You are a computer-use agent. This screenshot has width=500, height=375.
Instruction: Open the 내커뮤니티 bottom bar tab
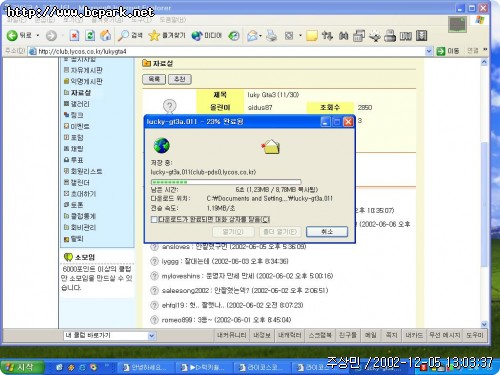(x=231, y=335)
